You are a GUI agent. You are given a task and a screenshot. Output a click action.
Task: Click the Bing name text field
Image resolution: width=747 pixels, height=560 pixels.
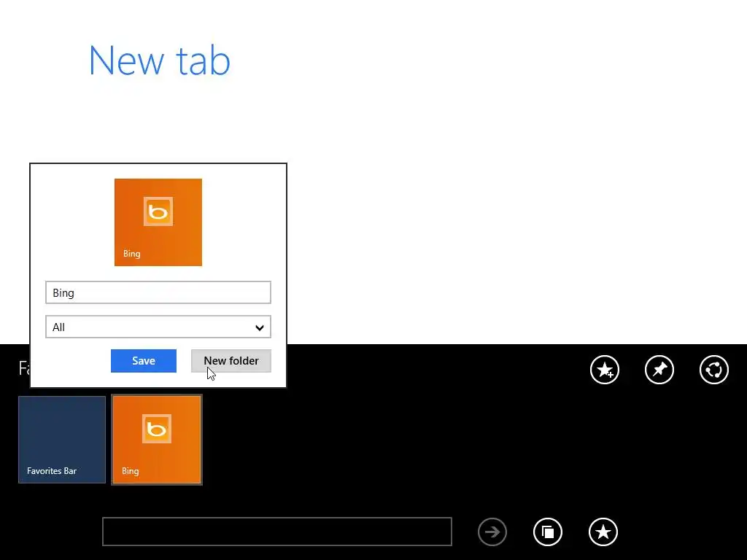(x=158, y=293)
